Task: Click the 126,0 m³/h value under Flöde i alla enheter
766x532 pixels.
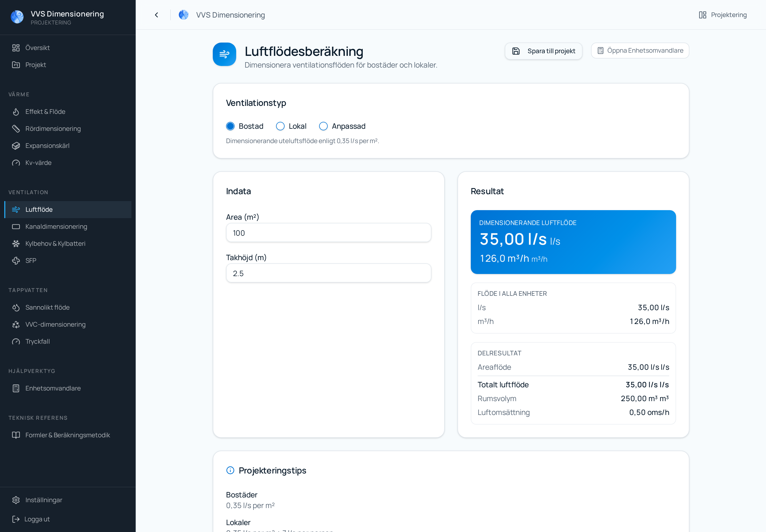Action: pyautogui.click(x=649, y=321)
